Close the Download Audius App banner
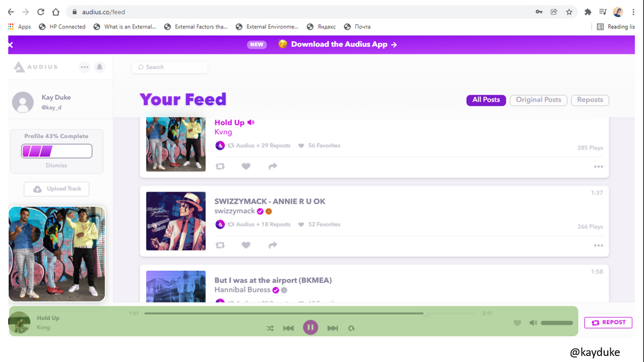 tap(10, 45)
